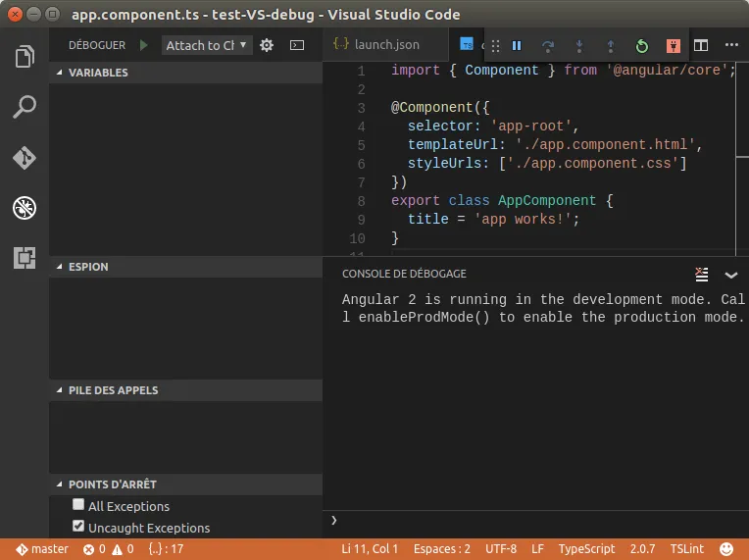Change end of line sequence LF

point(537,549)
